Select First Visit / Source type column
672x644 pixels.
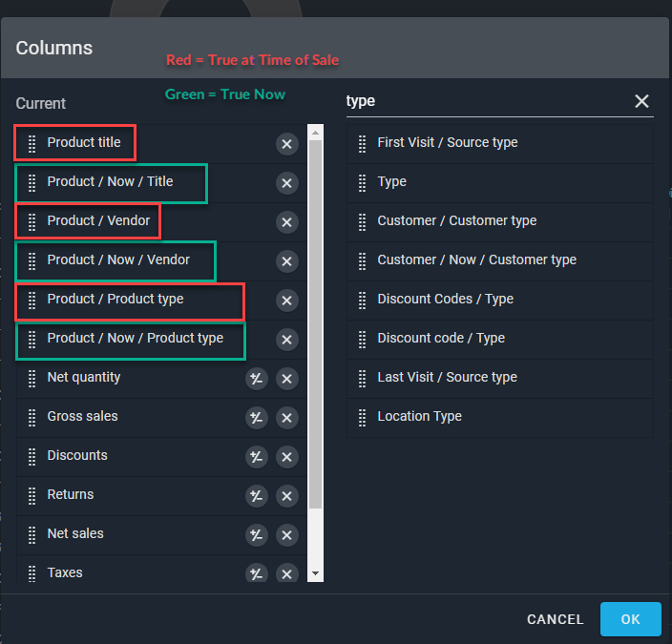[447, 143]
